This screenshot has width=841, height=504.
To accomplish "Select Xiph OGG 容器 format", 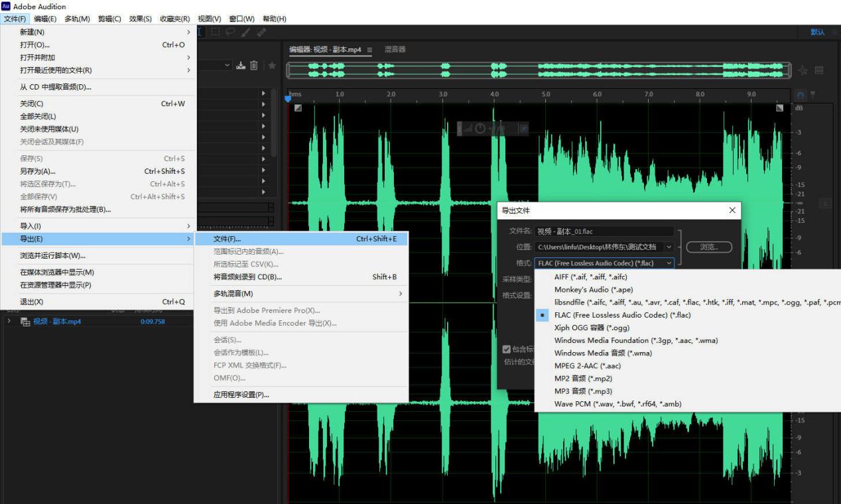I will coord(688,328).
